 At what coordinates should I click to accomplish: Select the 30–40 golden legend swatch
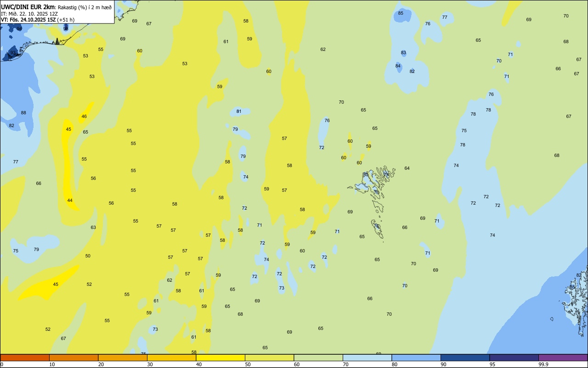tap(171, 357)
